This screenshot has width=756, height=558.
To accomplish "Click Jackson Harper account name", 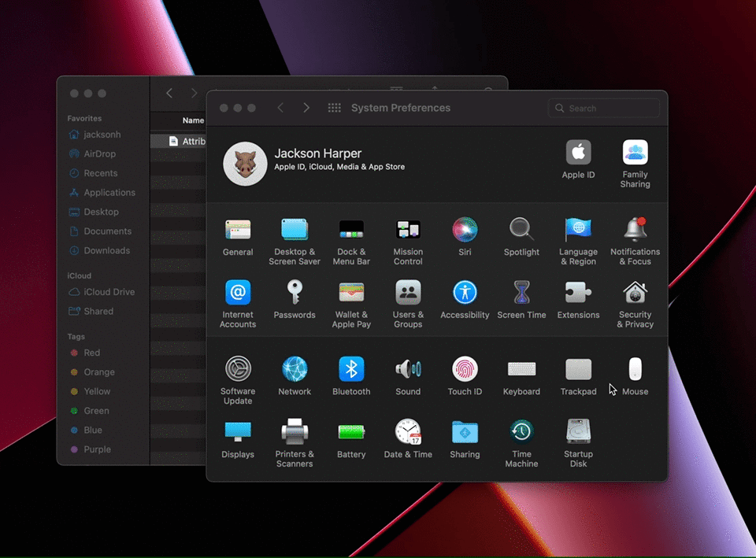I will click(317, 153).
